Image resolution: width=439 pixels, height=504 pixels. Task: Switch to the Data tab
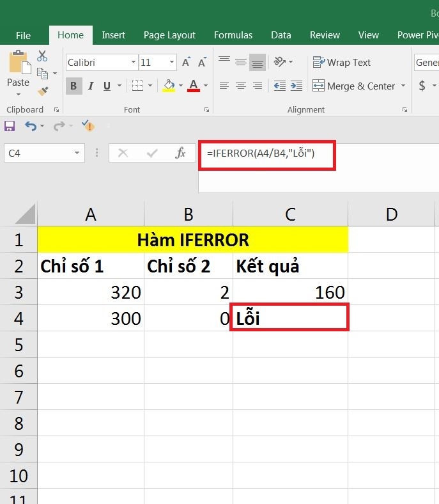(281, 35)
